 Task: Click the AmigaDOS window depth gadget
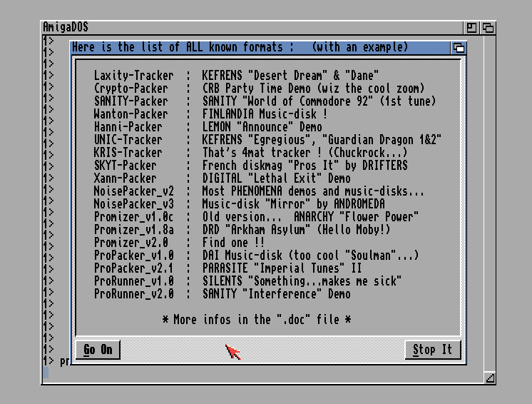coord(488,28)
